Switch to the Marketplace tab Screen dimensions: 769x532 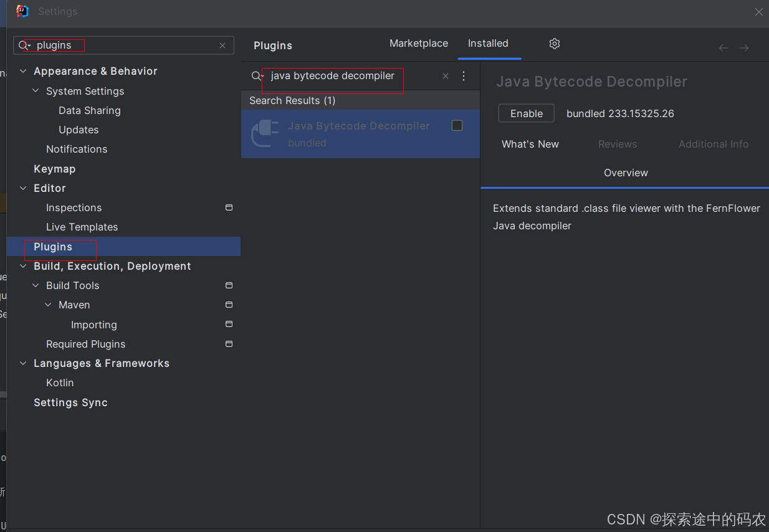[x=419, y=44]
